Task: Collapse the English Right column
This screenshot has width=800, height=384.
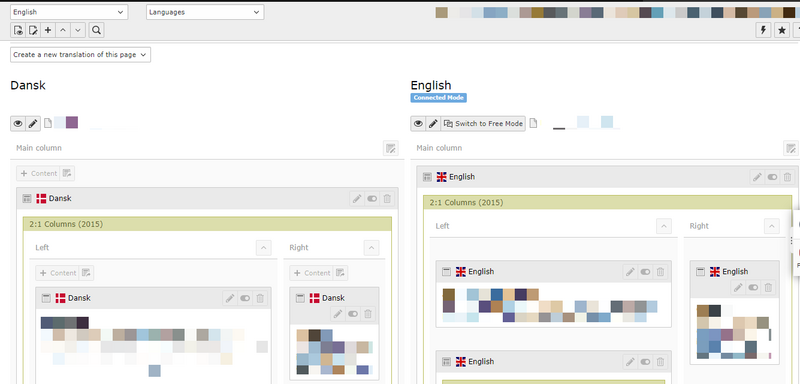Action: tap(771, 226)
